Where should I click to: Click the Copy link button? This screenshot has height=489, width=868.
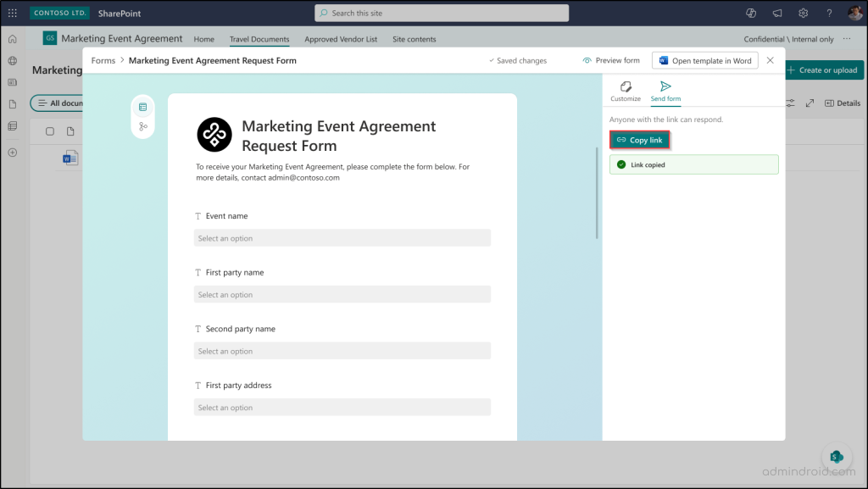tap(639, 139)
